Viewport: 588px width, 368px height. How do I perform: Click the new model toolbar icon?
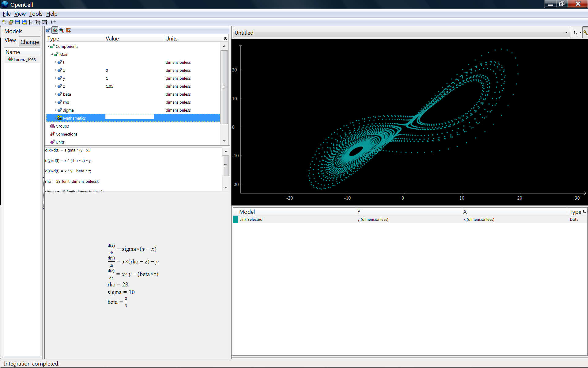[x=4, y=22]
